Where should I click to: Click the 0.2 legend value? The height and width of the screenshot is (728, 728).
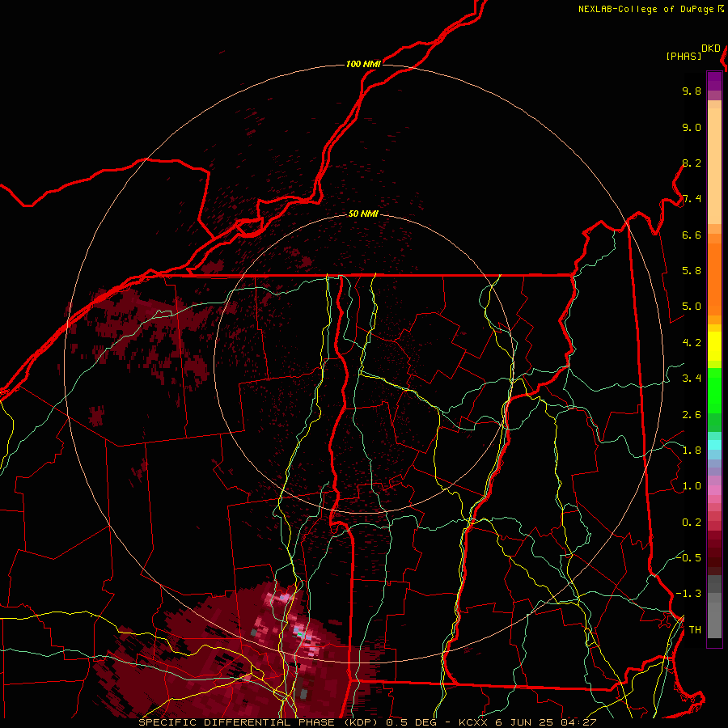click(x=692, y=523)
